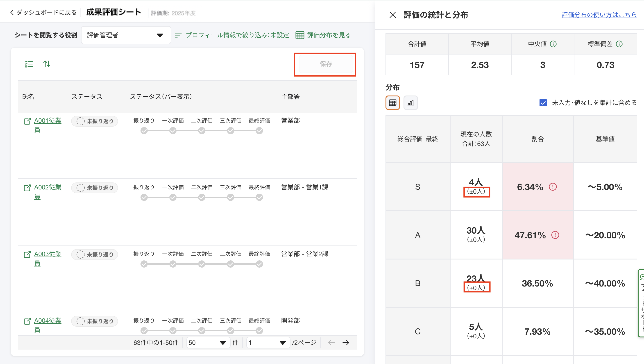Toggle 未入力・値なしを集計に含める checkbox
Viewport: 644px width, 364px height.
click(543, 103)
